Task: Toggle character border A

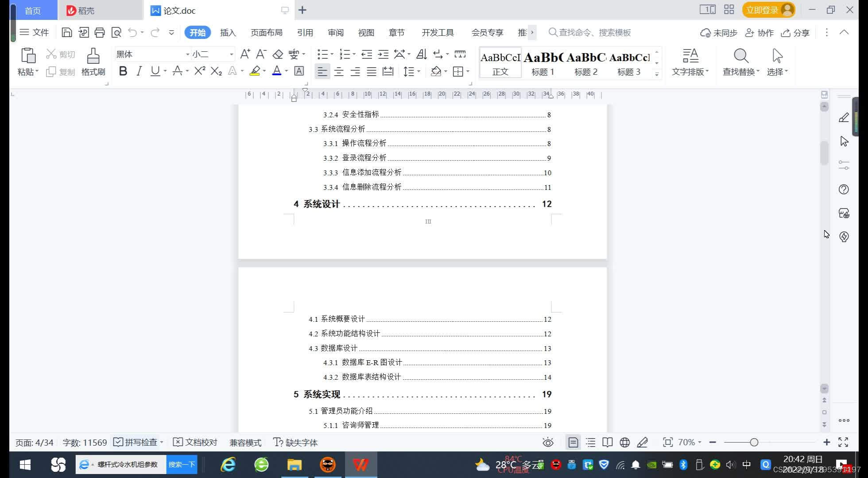Action: coord(299,71)
